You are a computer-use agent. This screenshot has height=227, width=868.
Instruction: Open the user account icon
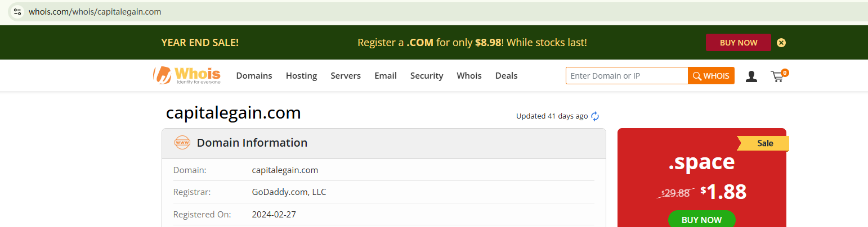click(x=751, y=76)
